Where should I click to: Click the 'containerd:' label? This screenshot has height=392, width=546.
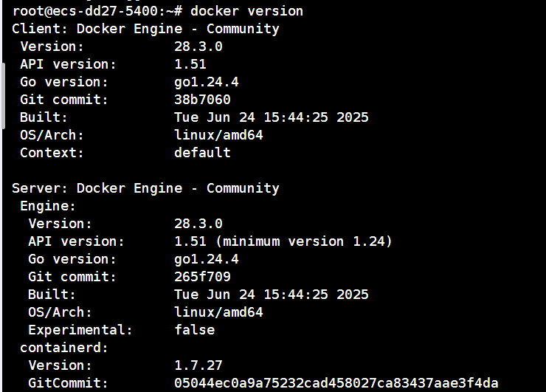coord(64,348)
